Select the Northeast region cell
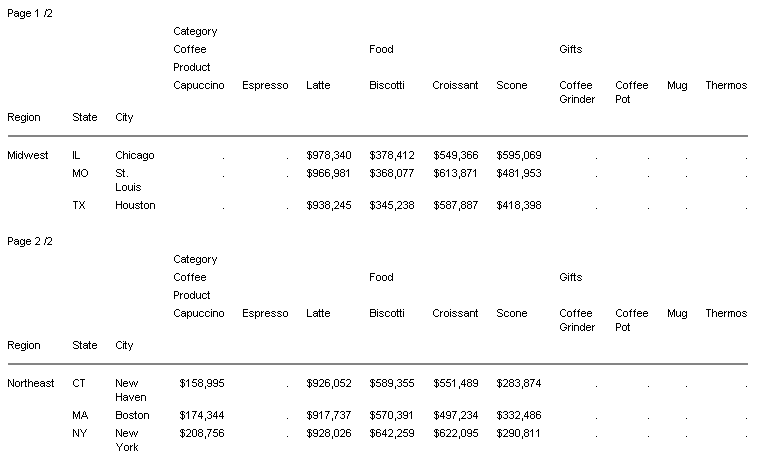 point(31,383)
